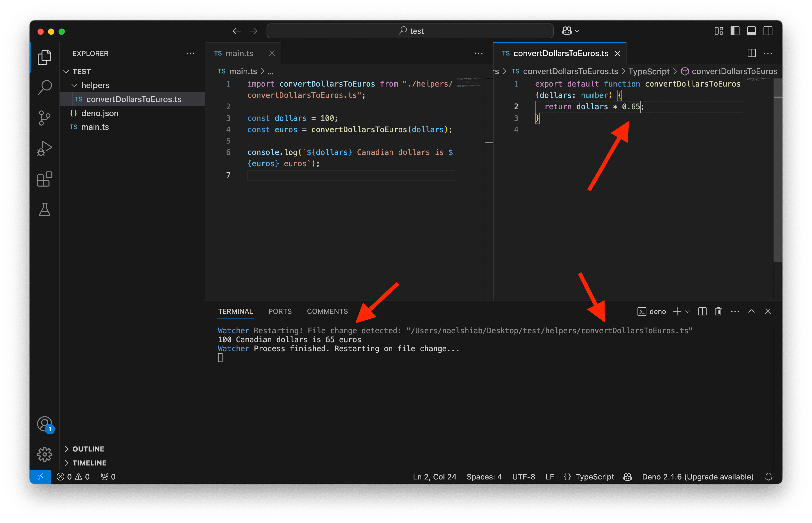Kill the terminal with trash icon
Screen dimensions: 812x523
tap(718, 311)
